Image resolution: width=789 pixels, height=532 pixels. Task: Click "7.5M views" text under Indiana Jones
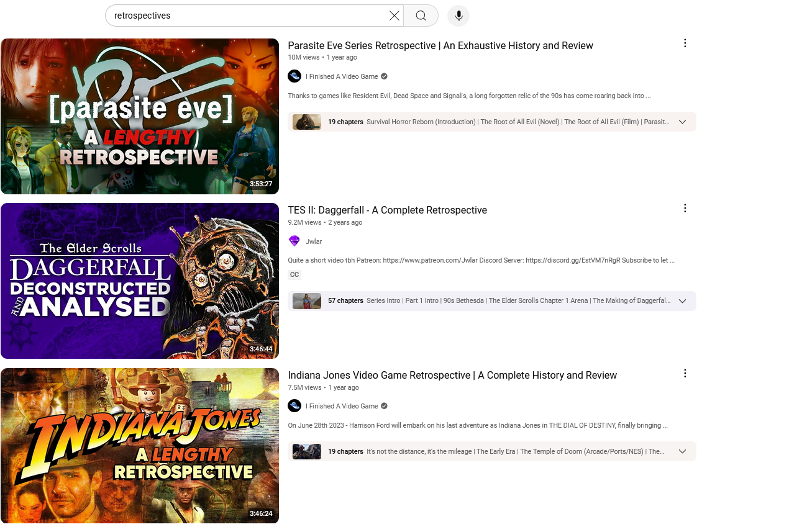(304, 387)
